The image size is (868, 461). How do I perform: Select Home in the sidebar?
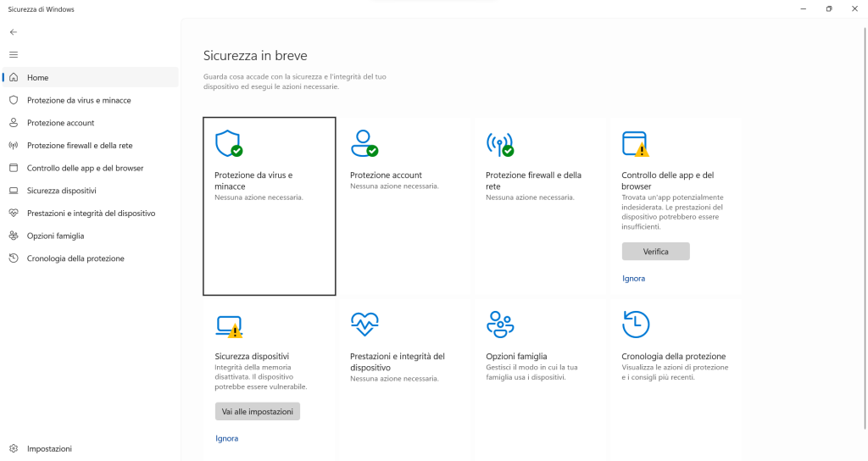point(91,77)
